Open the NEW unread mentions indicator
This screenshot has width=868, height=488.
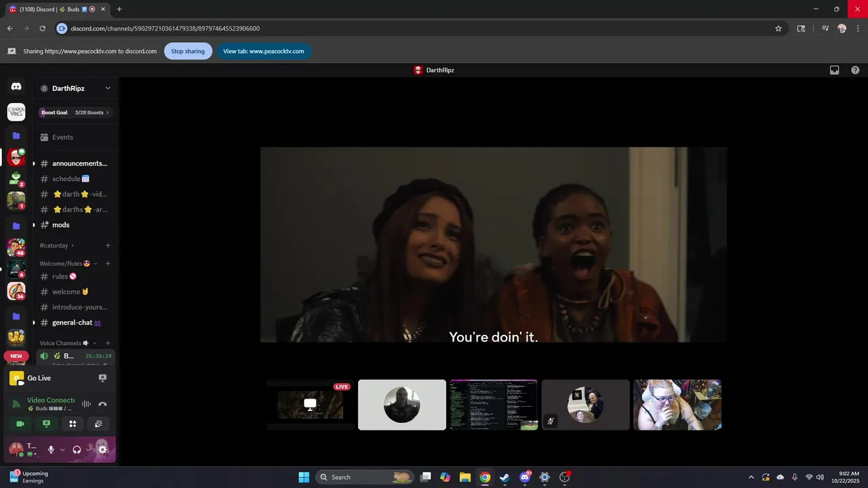[16, 356]
